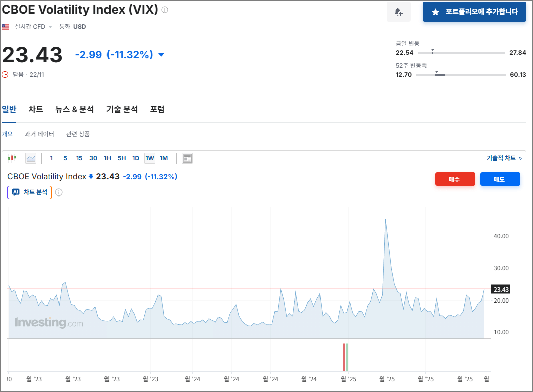Select the 1M timeframe
The image size is (533, 392).
(164, 158)
